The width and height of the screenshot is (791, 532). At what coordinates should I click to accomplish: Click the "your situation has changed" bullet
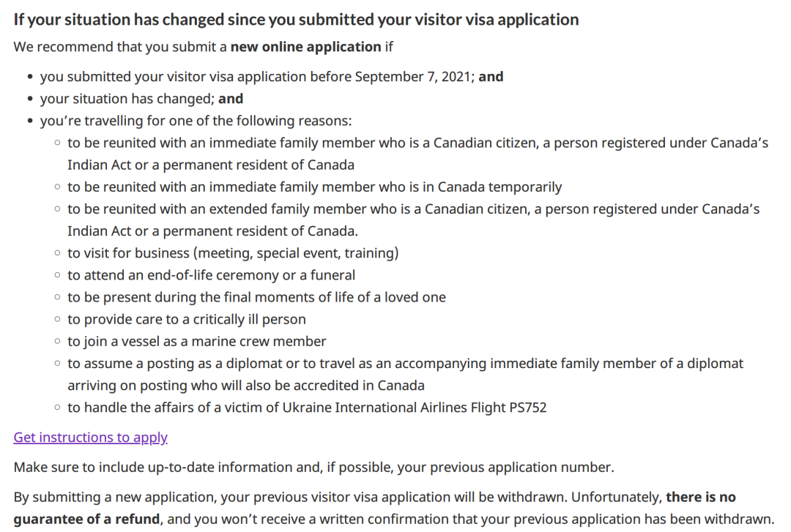pos(141,99)
